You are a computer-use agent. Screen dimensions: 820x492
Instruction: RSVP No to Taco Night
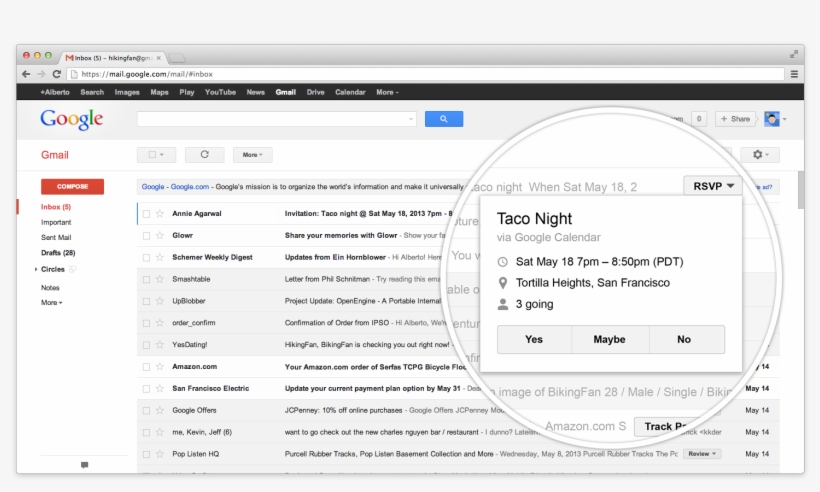click(687, 339)
